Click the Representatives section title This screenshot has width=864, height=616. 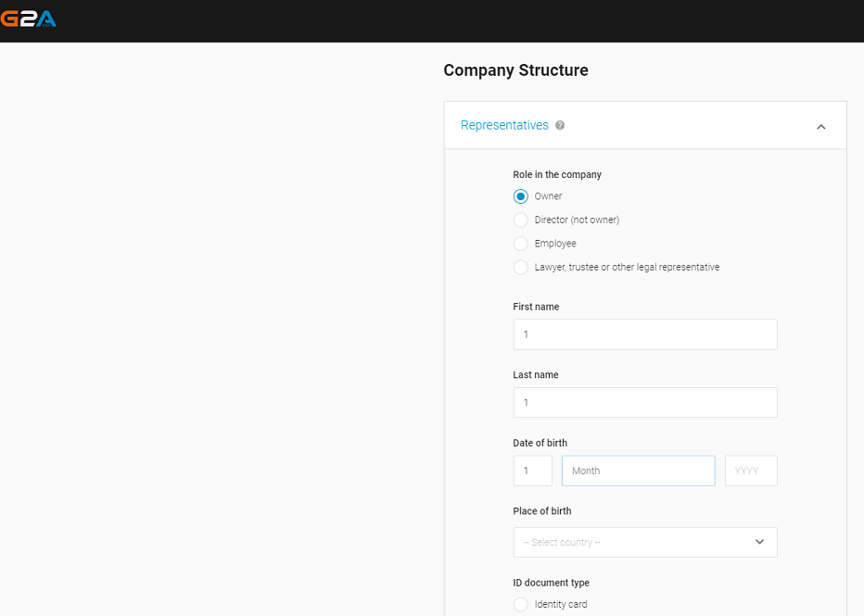pos(504,125)
